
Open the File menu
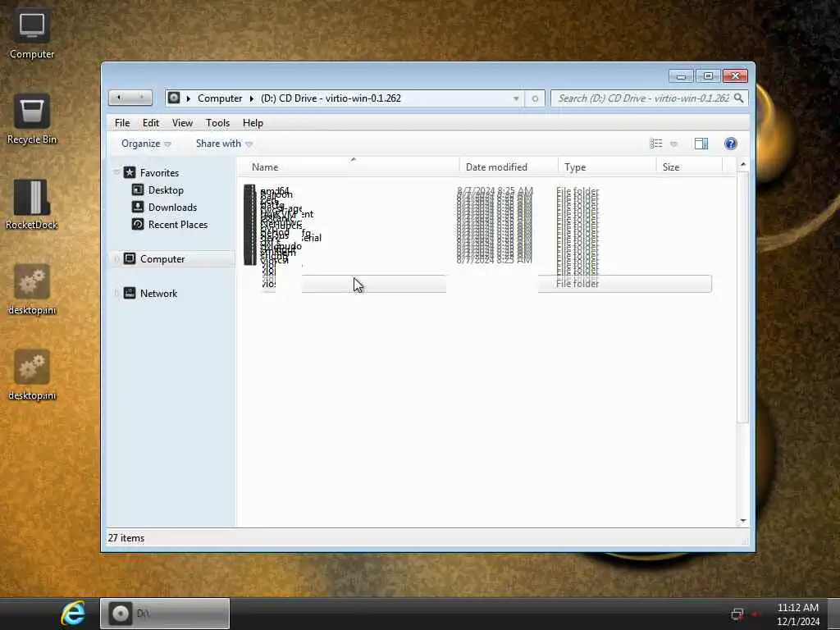click(x=122, y=123)
